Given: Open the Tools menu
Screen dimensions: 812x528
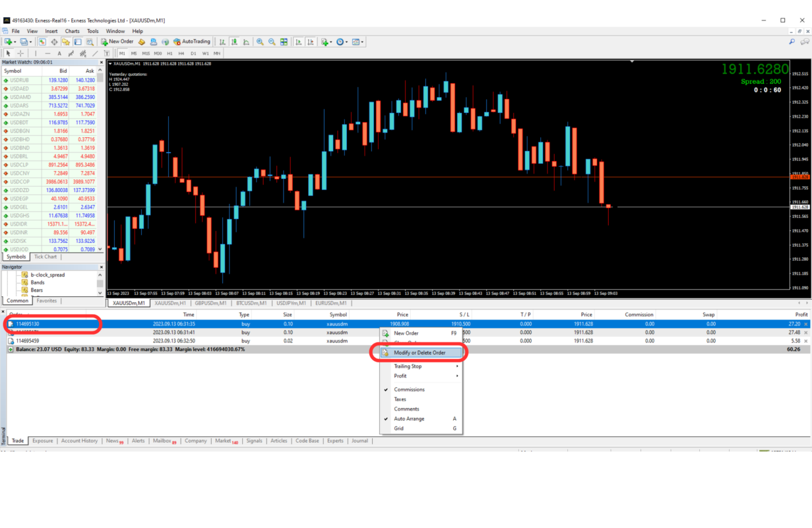Looking at the screenshot, I should click(93, 31).
